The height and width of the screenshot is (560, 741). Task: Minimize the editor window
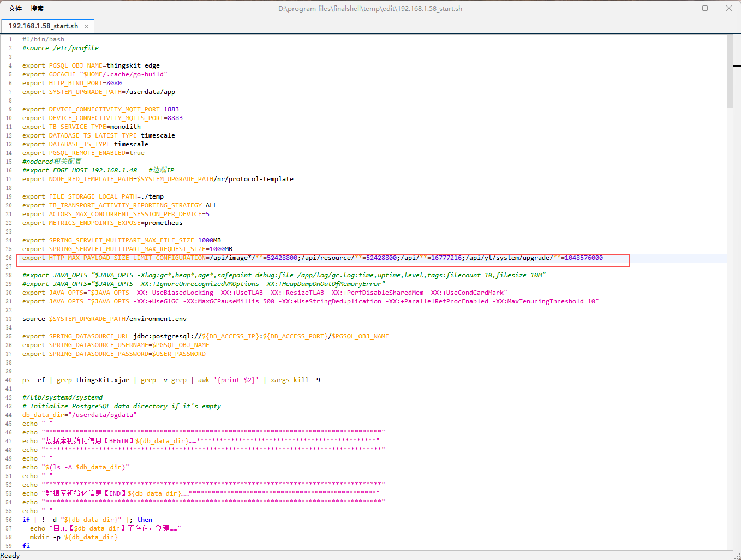click(x=681, y=8)
